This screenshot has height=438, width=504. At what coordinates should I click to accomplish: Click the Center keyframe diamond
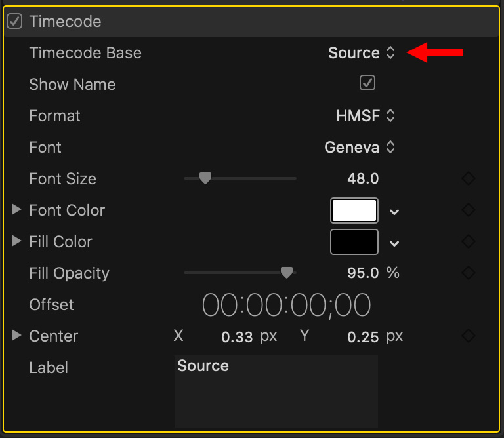[468, 336]
